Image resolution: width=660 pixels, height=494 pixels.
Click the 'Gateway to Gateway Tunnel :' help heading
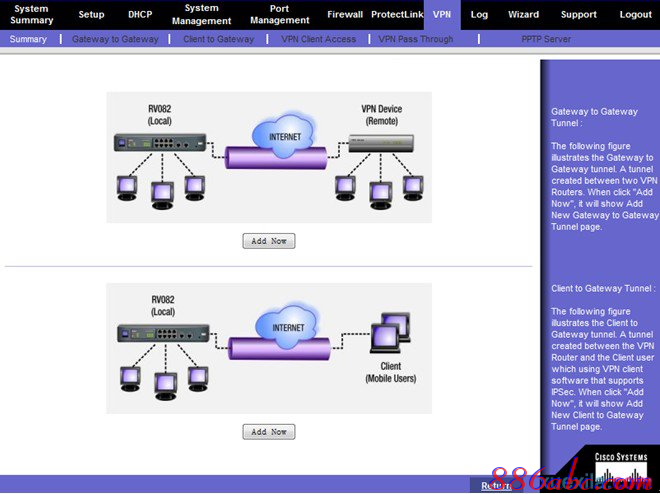[594, 117]
